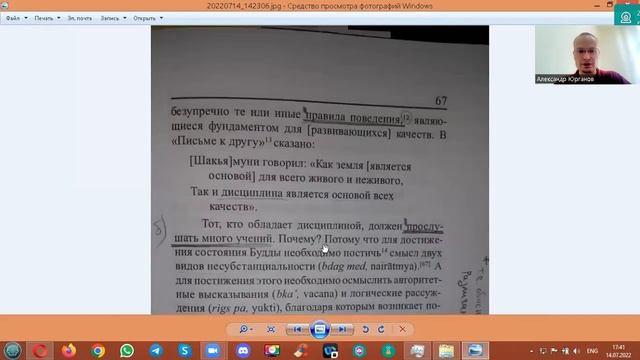
Task: Go to the next photo
Action: coord(342,329)
